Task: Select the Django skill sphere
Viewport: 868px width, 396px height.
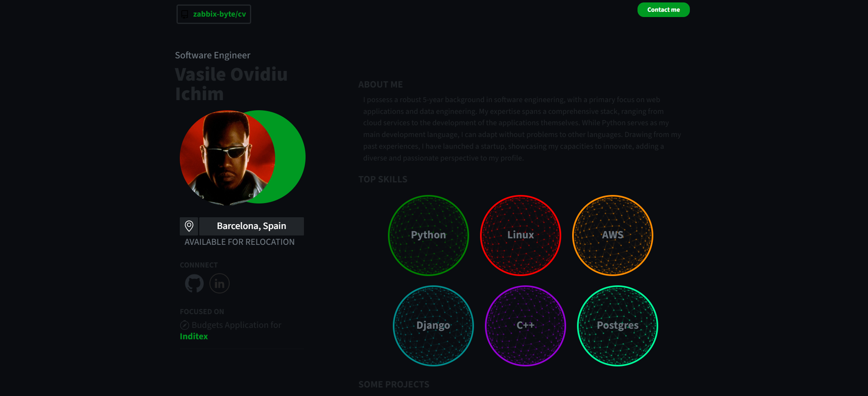Action: pyautogui.click(x=433, y=325)
